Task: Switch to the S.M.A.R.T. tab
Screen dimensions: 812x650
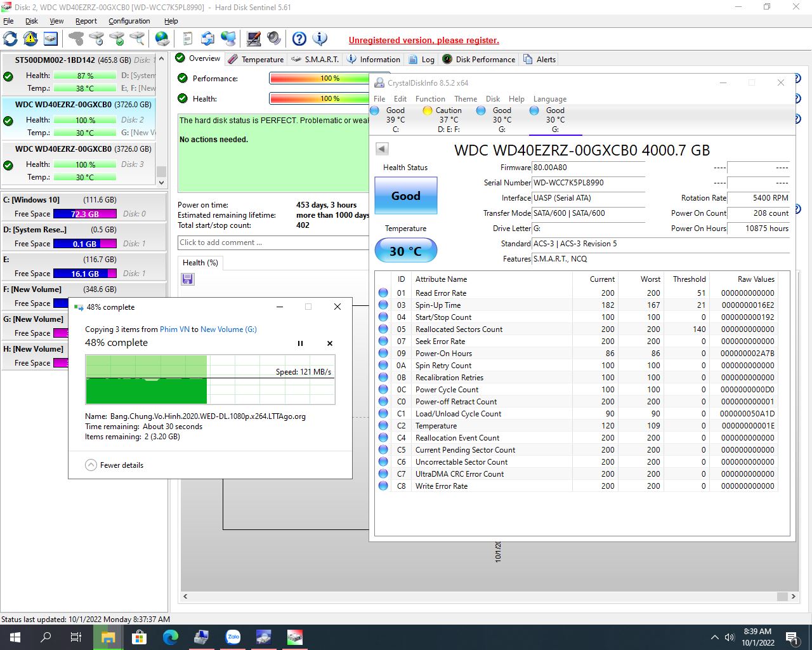Action: [315, 59]
